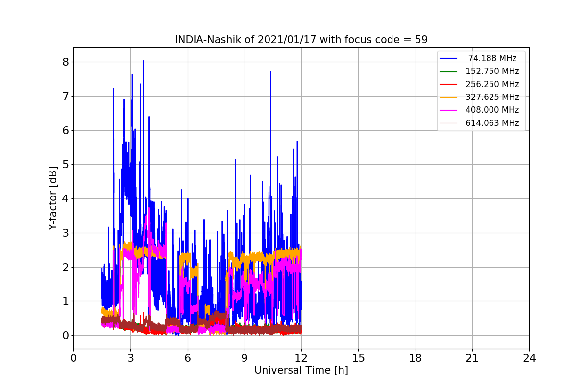
Task: Click the brown line sample in legend
Action: coord(449,123)
